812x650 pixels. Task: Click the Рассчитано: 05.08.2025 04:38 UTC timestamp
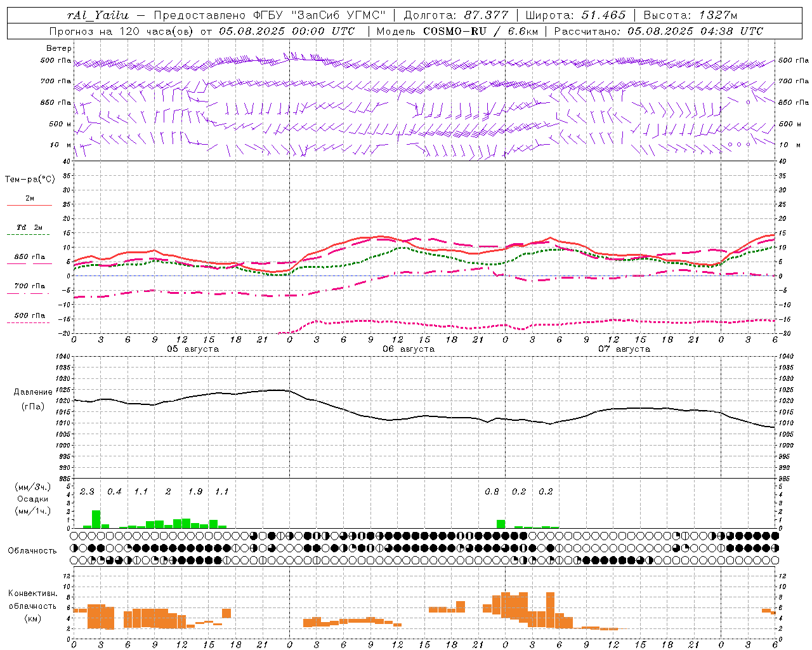pos(658,31)
